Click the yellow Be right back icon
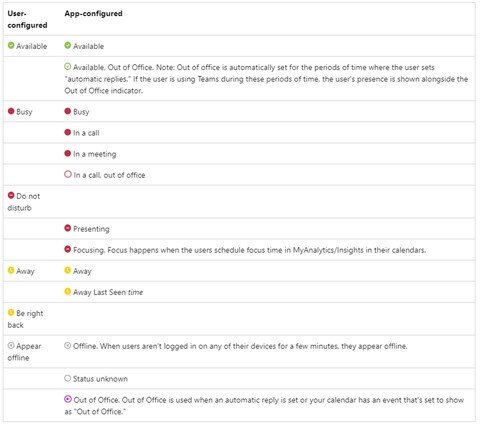This screenshot has width=481, height=427. (x=11, y=313)
